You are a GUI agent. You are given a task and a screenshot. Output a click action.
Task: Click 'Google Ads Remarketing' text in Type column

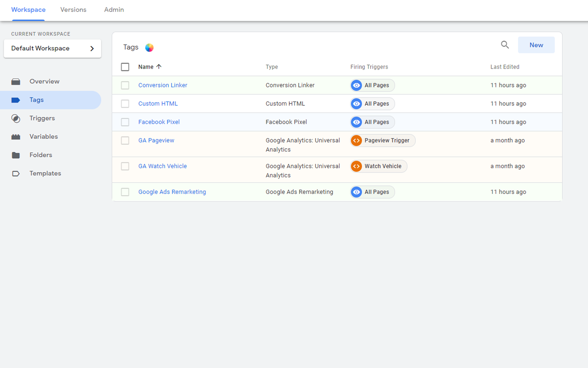pos(300,192)
